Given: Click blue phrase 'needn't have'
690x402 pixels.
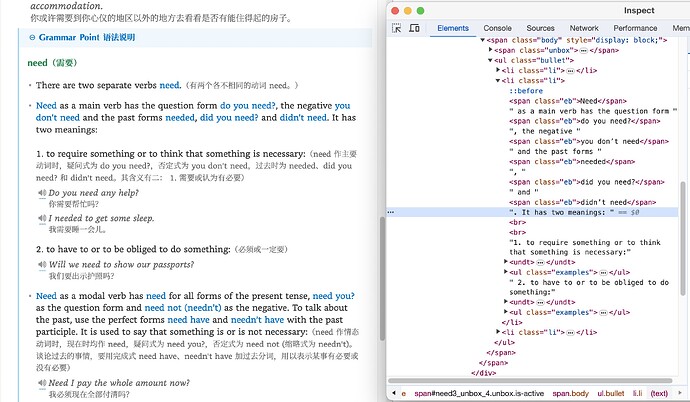Looking at the screenshot, I should [x=257, y=320].
